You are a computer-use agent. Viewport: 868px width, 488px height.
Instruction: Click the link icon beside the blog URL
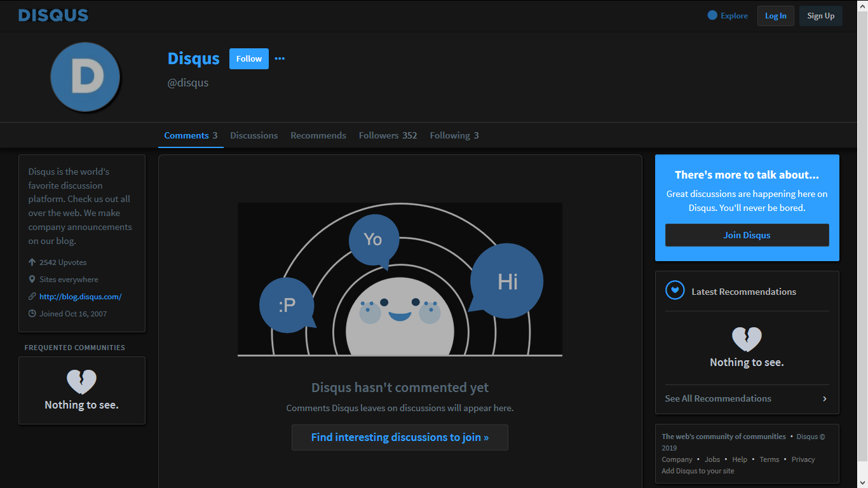coord(31,296)
